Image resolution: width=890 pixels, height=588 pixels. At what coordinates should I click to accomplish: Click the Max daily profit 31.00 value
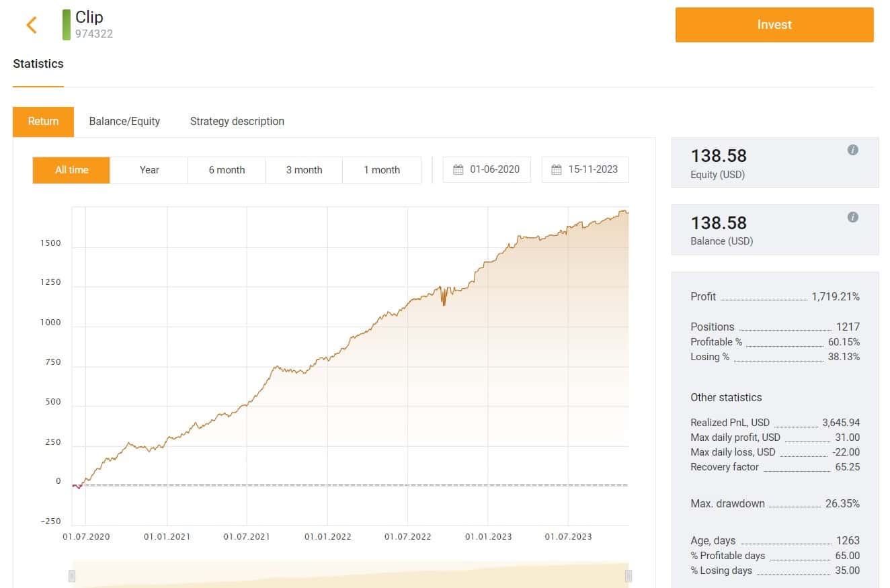pos(847,437)
